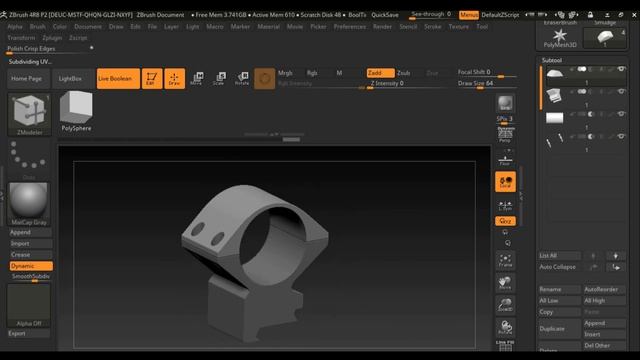Click the L.Sym icon
This screenshot has height=360, width=640.
click(505, 205)
